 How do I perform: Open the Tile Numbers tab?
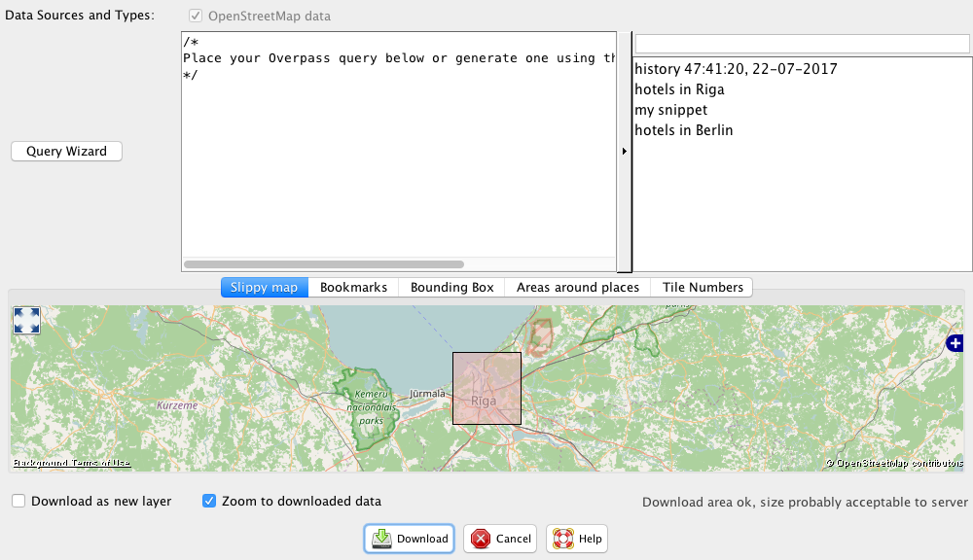tap(703, 287)
